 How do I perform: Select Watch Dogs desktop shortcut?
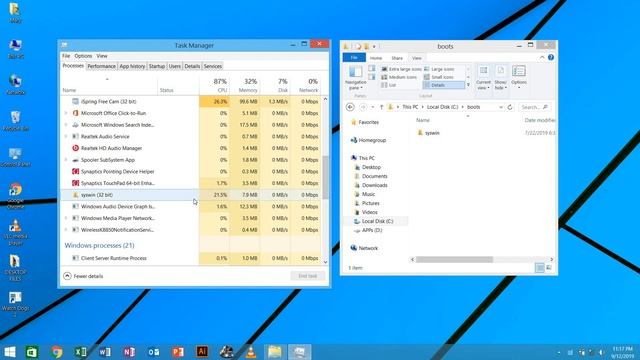(x=16, y=304)
